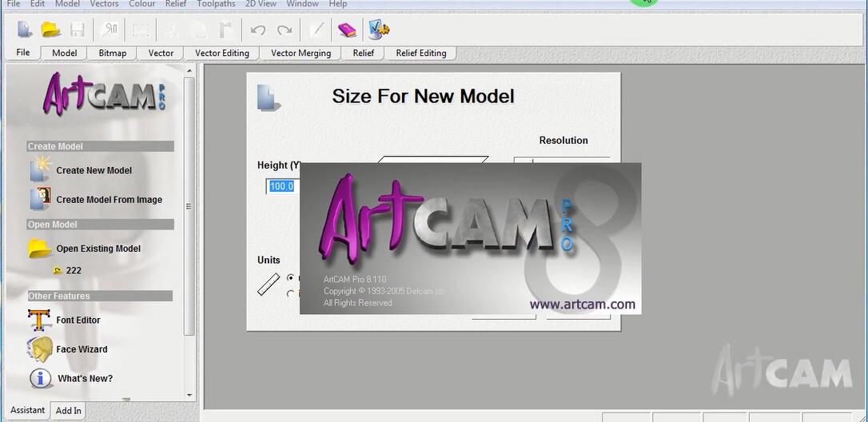Switch to the Relief Editing tab

point(420,54)
